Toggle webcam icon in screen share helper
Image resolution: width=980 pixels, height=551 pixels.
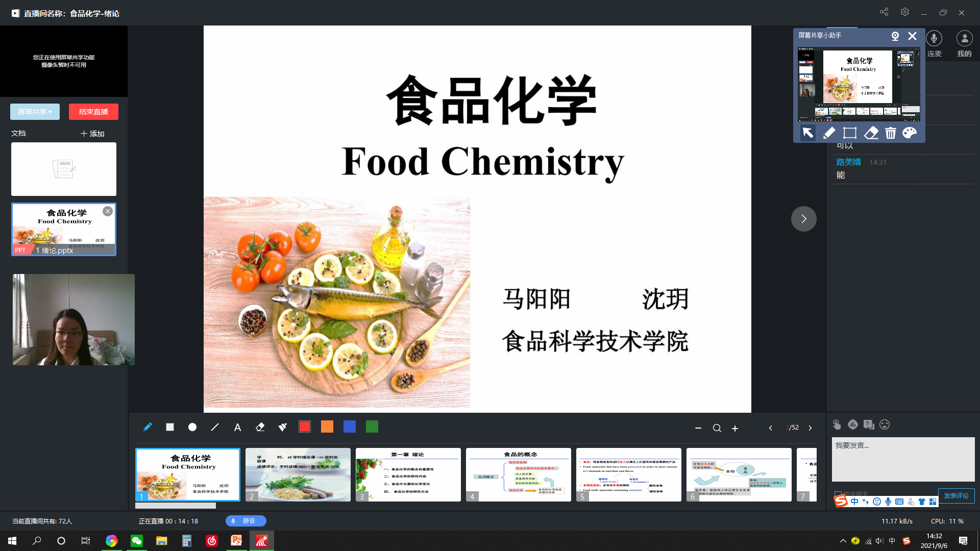click(x=895, y=36)
